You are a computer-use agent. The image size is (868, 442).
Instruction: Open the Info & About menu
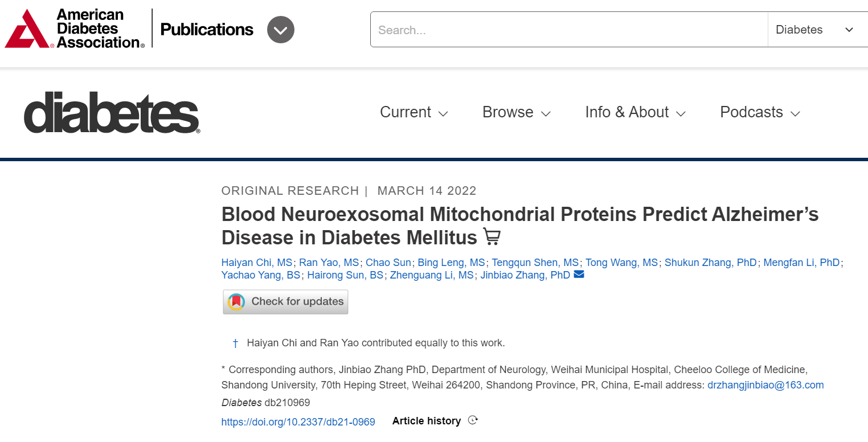(635, 112)
